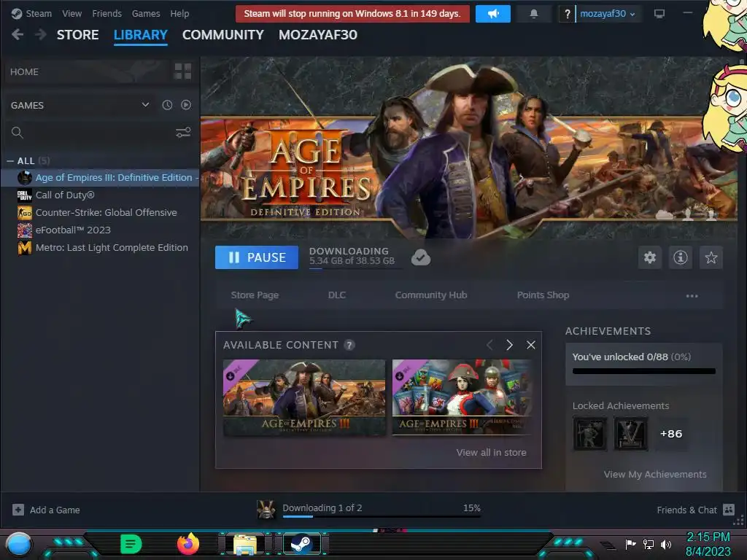This screenshot has height=560, width=747.
Task: Open downloads via Downloading 1 of 2 bar
Action: (381, 510)
